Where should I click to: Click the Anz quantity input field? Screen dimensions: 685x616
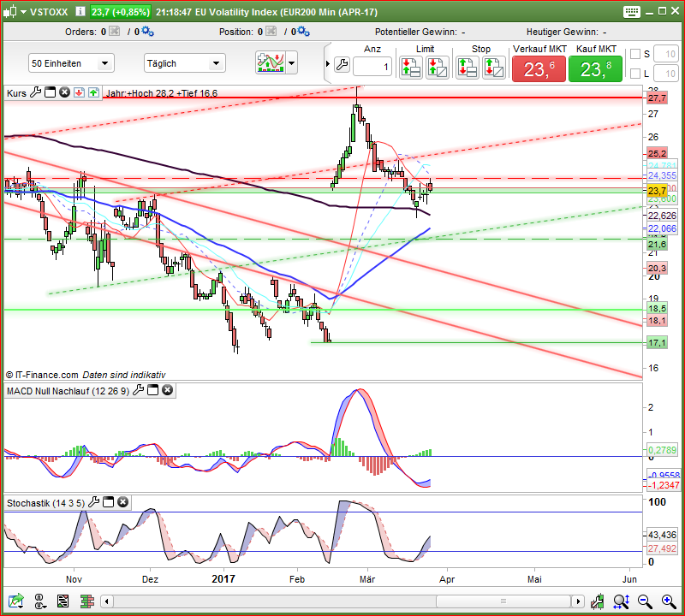[372, 67]
